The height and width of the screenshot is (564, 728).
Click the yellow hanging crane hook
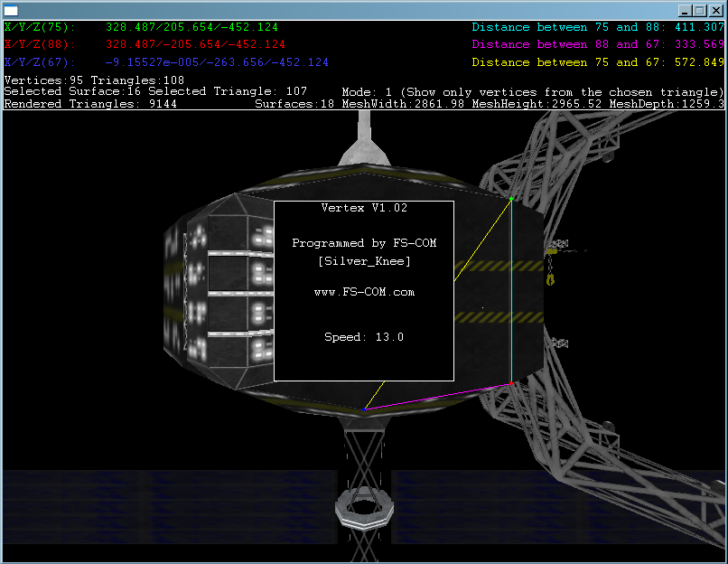click(x=551, y=278)
